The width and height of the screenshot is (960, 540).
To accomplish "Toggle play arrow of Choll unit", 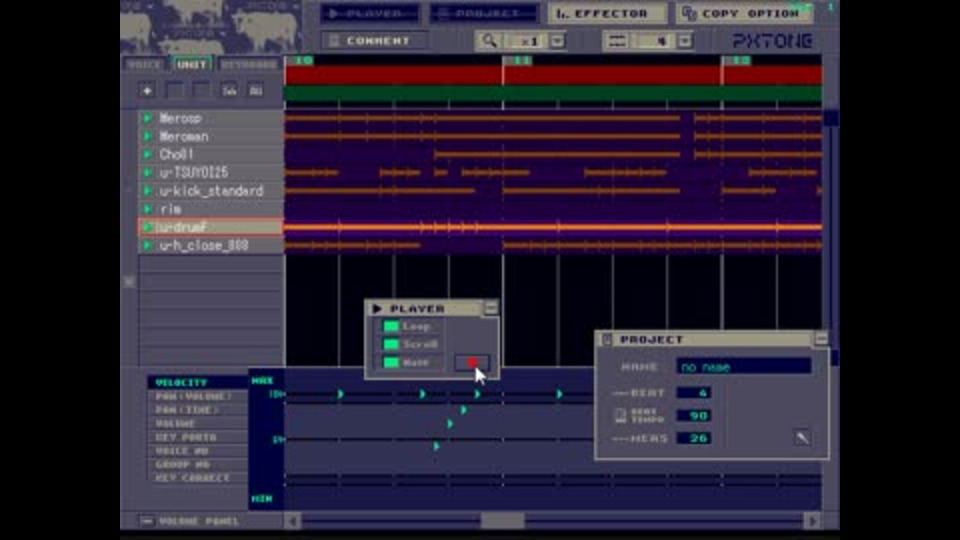I will pyautogui.click(x=148, y=154).
